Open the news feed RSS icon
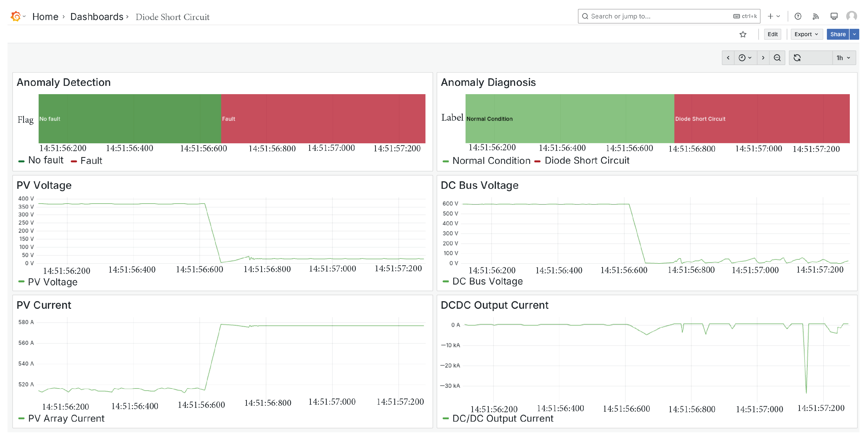The width and height of the screenshot is (868, 438). tap(815, 16)
